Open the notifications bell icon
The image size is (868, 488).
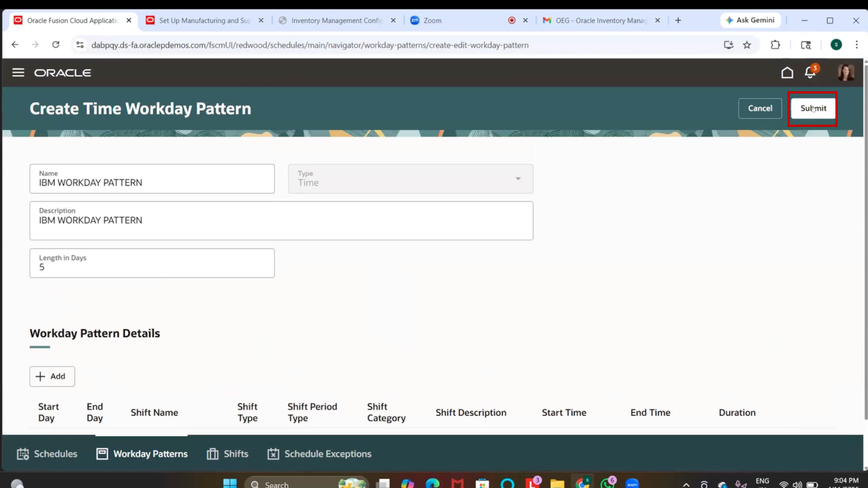(x=810, y=72)
